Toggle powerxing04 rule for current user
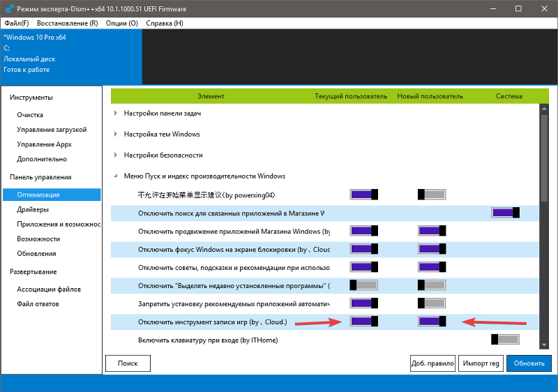 click(363, 195)
